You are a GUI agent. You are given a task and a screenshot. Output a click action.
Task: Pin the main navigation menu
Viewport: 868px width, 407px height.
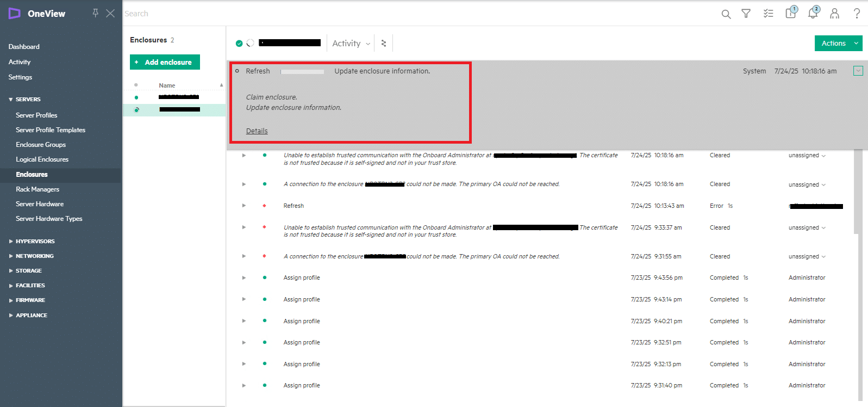[95, 13]
